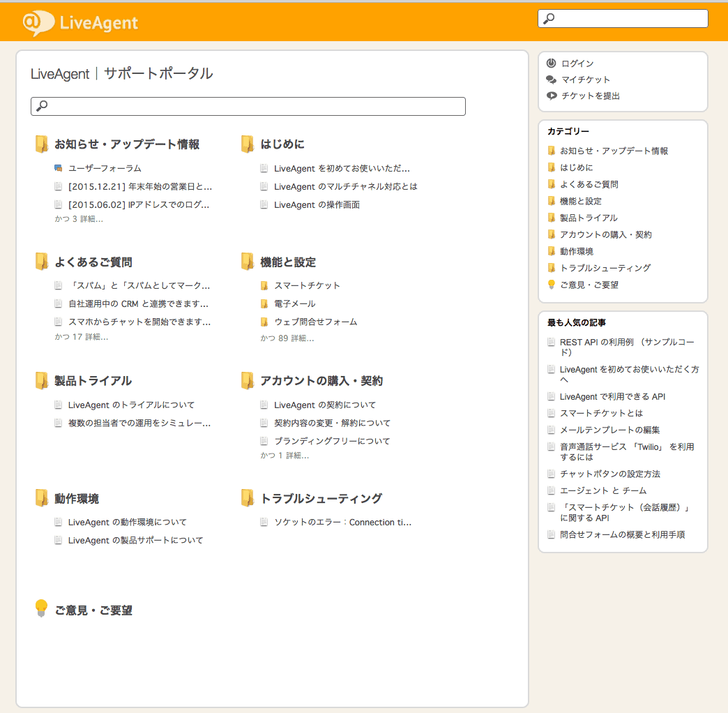Select チケットを提出 in sidebar menu
The height and width of the screenshot is (713, 728).
pyautogui.click(x=590, y=96)
